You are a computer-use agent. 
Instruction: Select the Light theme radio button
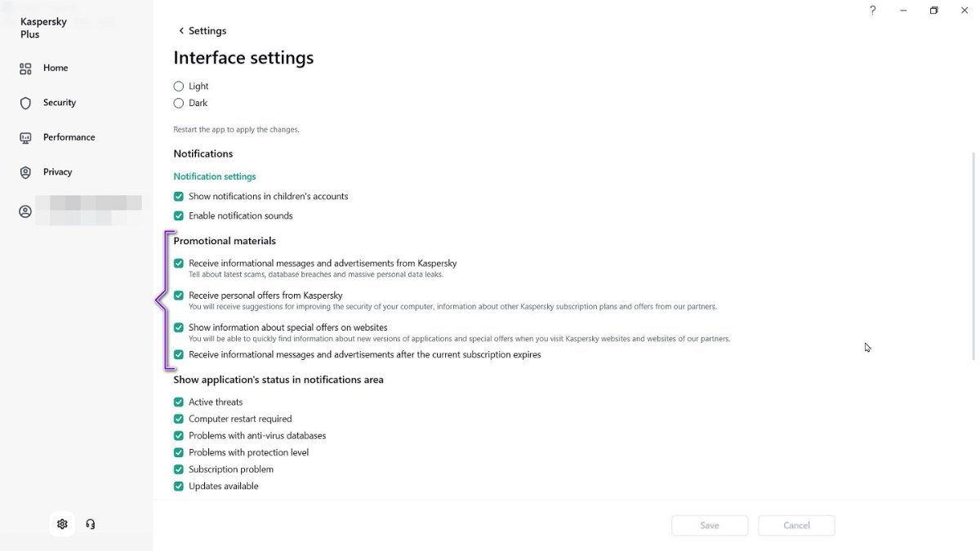[x=179, y=87]
